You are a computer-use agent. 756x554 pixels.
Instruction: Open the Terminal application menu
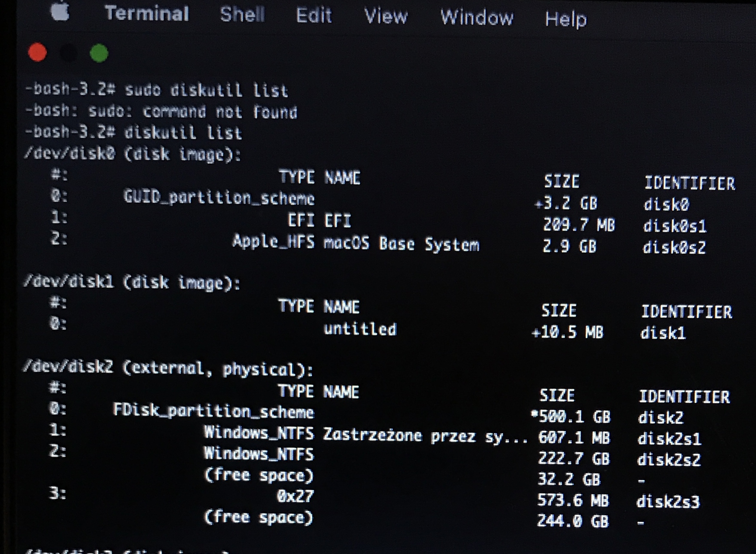coord(147,14)
